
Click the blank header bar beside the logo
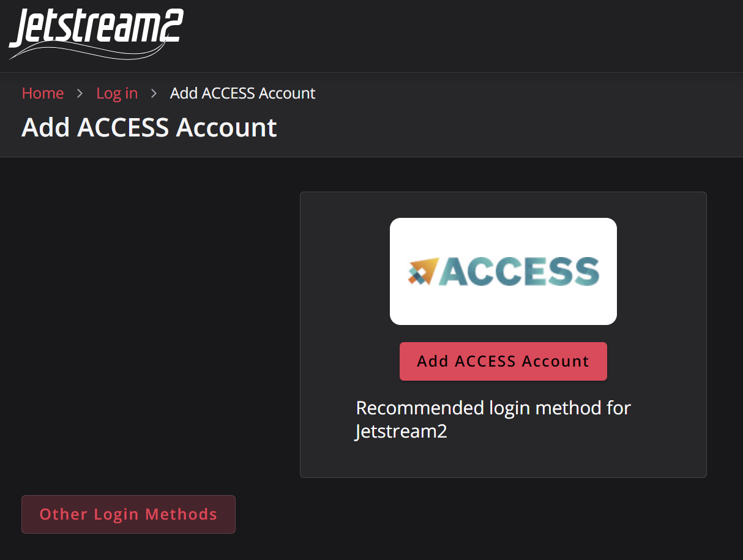pyautogui.click(x=459, y=35)
